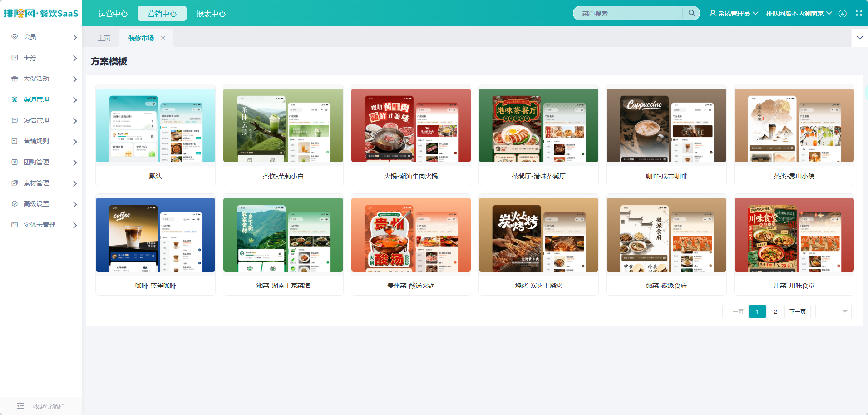Click the 营销规则 document icon
The height and width of the screenshot is (415, 868).
point(15,141)
